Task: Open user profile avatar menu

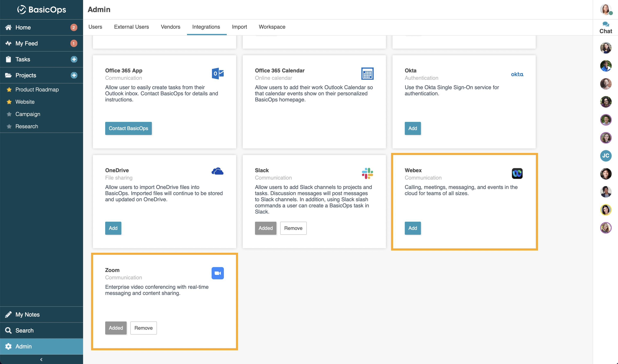Action: (606, 10)
